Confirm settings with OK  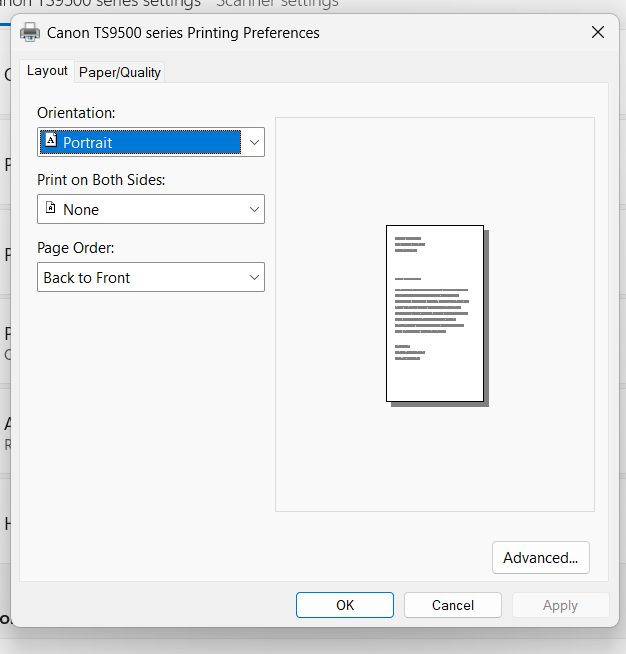point(345,605)
